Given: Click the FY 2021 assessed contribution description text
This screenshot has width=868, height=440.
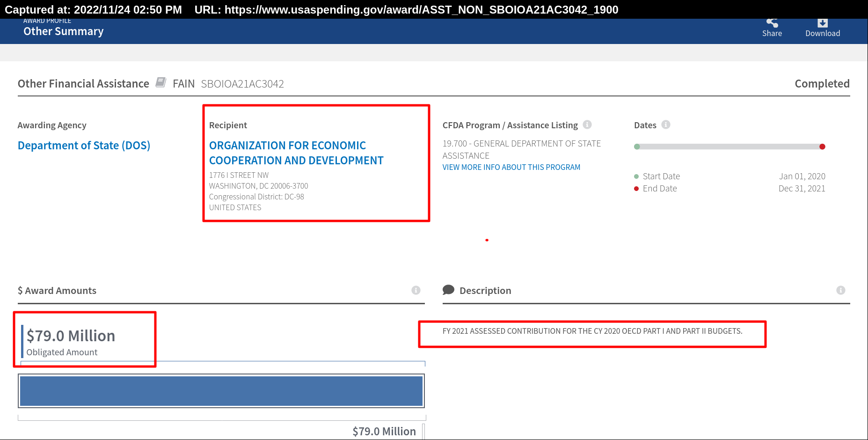Looking at the screenshot, I should click(x=592, y=331).
